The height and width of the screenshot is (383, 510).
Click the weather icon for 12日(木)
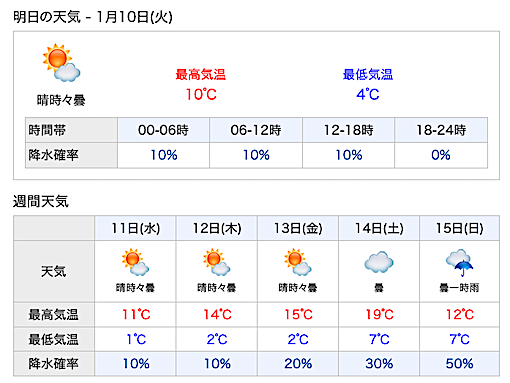click(x=217, y=262)
